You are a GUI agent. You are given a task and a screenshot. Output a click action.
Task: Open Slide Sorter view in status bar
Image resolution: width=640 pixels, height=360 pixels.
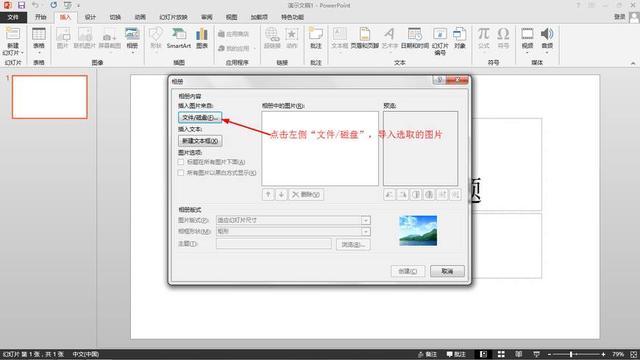click(x=501, y=354)
